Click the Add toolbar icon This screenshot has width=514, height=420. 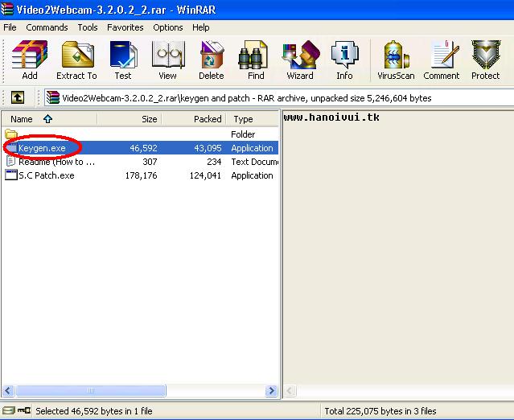(x=30, y=60)
